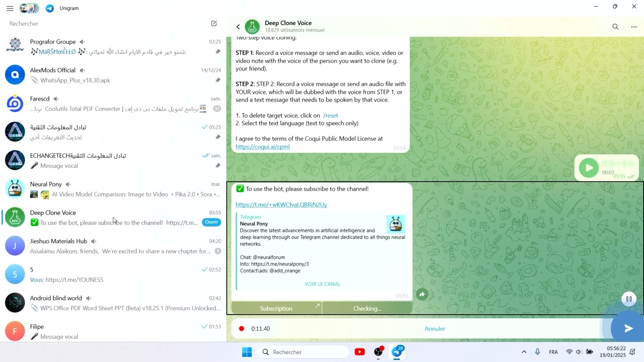Screen dimensions: 644x362
Task: Cancel the recording with Annuler
Action: tap(435, 329)
